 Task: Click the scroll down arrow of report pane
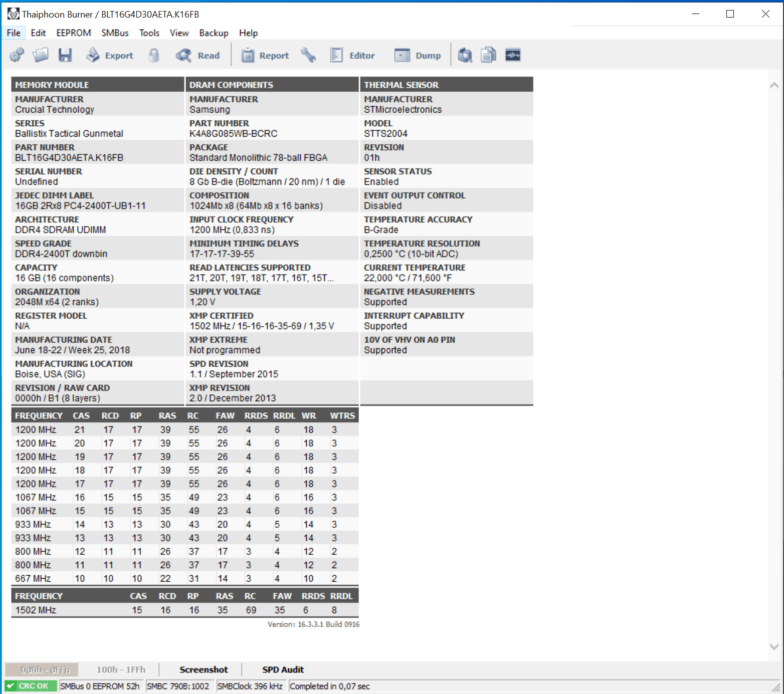click(x=774, y=647)
